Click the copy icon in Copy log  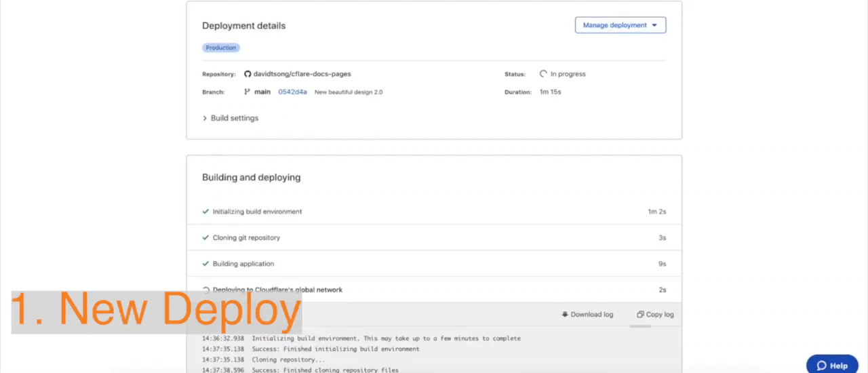(x=640, y=315)
